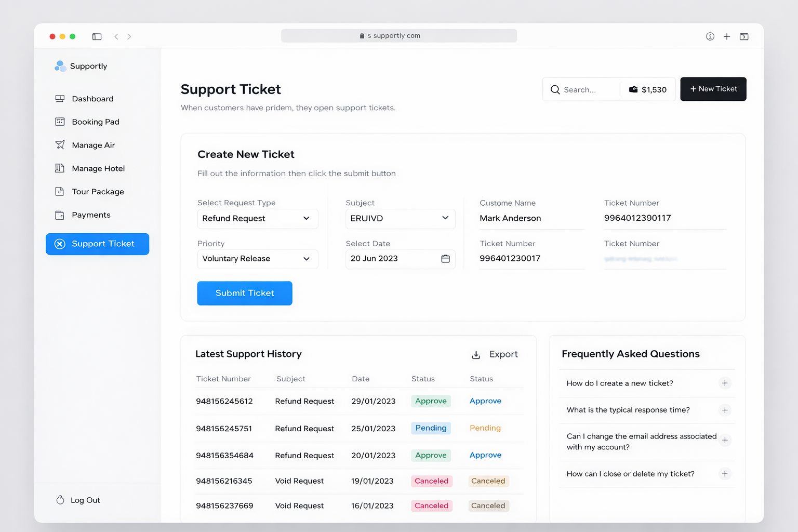This screenshot has width=798, height=532.
Task: Open the Priority dropdown
Action: [257, 259]
